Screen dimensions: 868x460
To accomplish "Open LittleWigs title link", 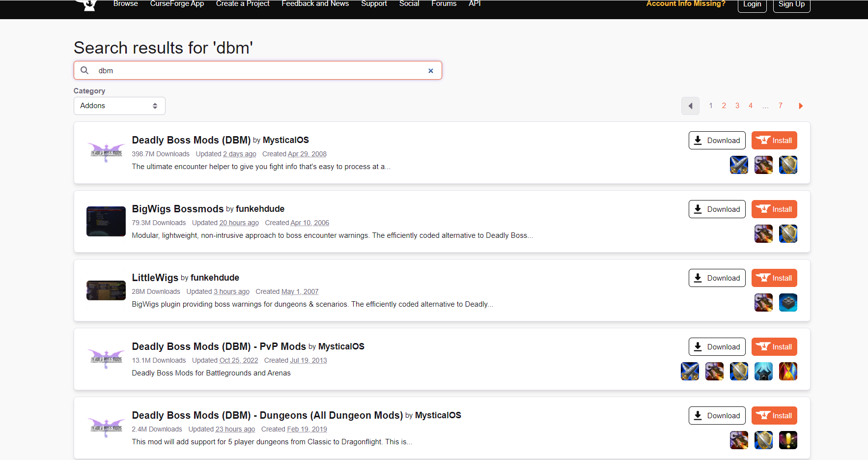I will 155,278.
